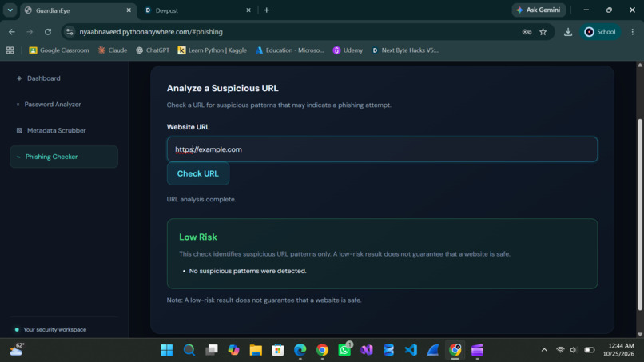Open the Udemy bookmark

[348, 50]
